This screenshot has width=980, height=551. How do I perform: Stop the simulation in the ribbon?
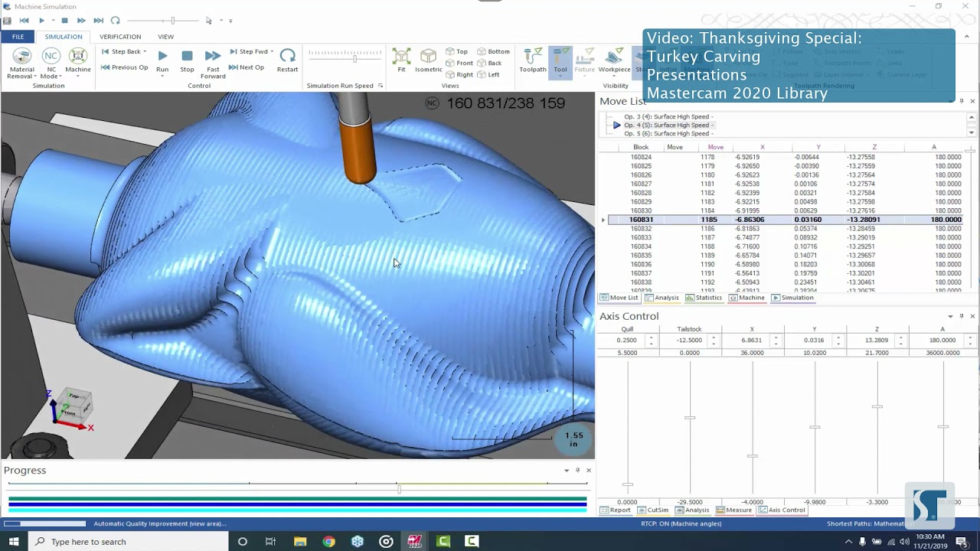click(x=187, y=60)
